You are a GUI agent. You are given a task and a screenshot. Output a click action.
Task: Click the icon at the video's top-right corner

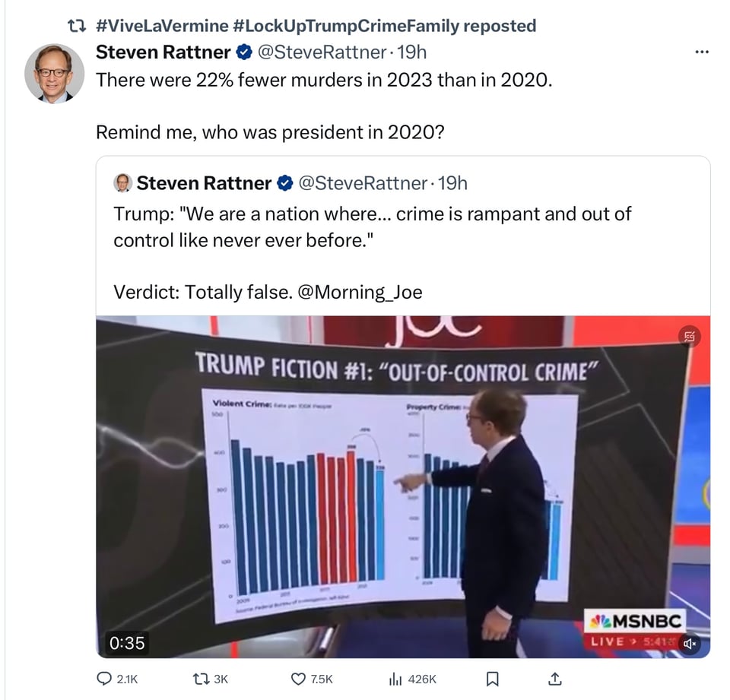tap(690, 337)
